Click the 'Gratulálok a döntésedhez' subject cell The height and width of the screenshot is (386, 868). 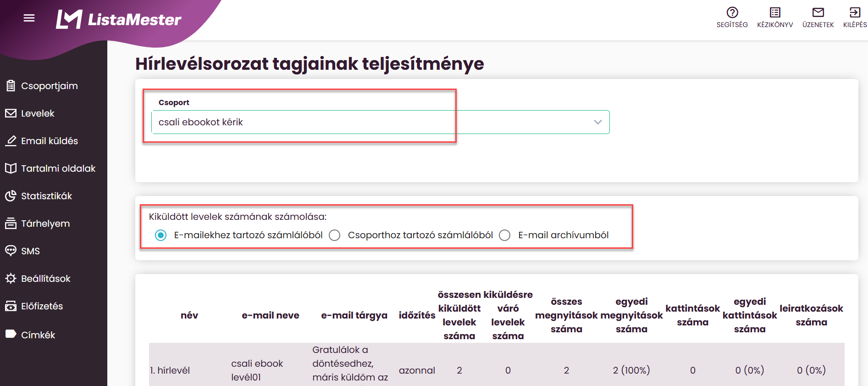coord(350,365)
